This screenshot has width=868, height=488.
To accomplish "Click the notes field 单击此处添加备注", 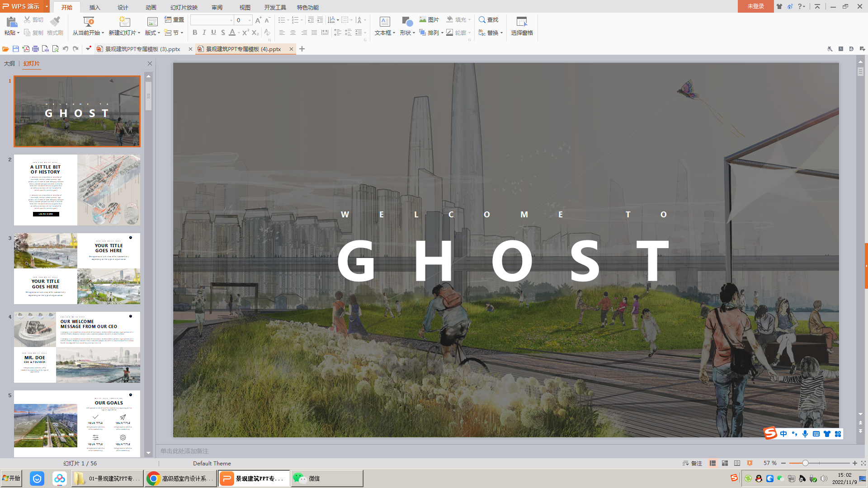I will tap(184, 451).
